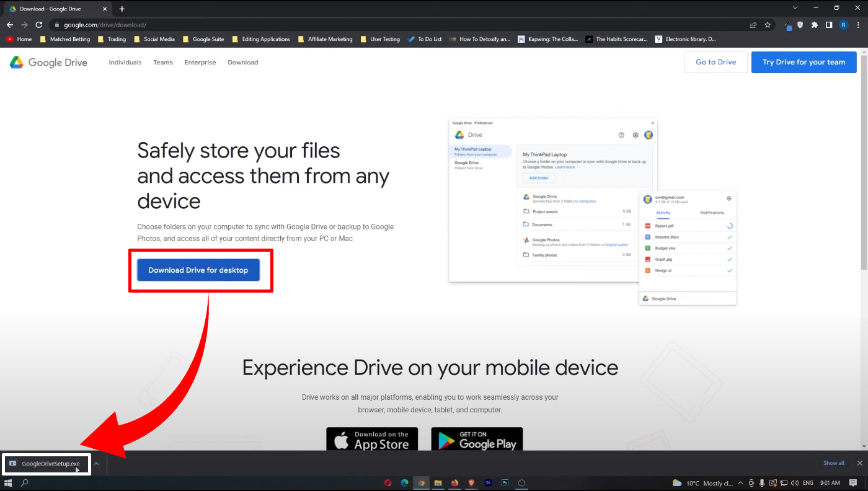The width and height of the screenshot is (868, 491).
Task: Expand the system tray hidden icons arrow
Action: point(740,482)
